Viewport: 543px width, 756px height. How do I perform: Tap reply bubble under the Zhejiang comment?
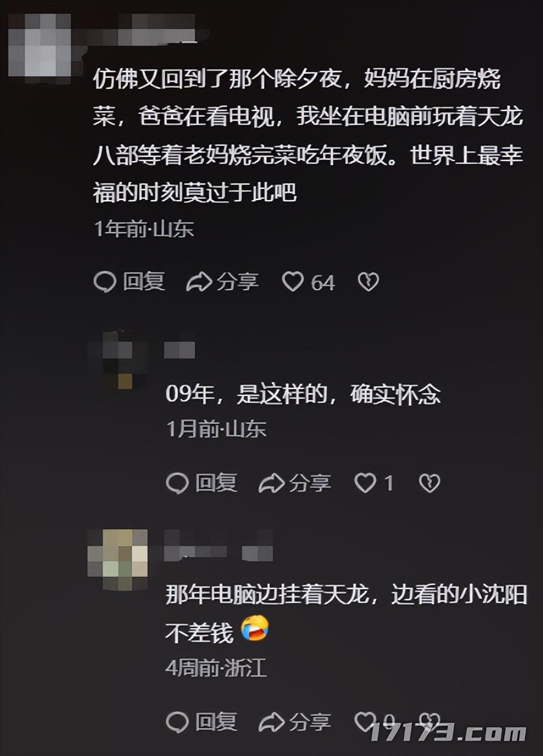point(177,722)
